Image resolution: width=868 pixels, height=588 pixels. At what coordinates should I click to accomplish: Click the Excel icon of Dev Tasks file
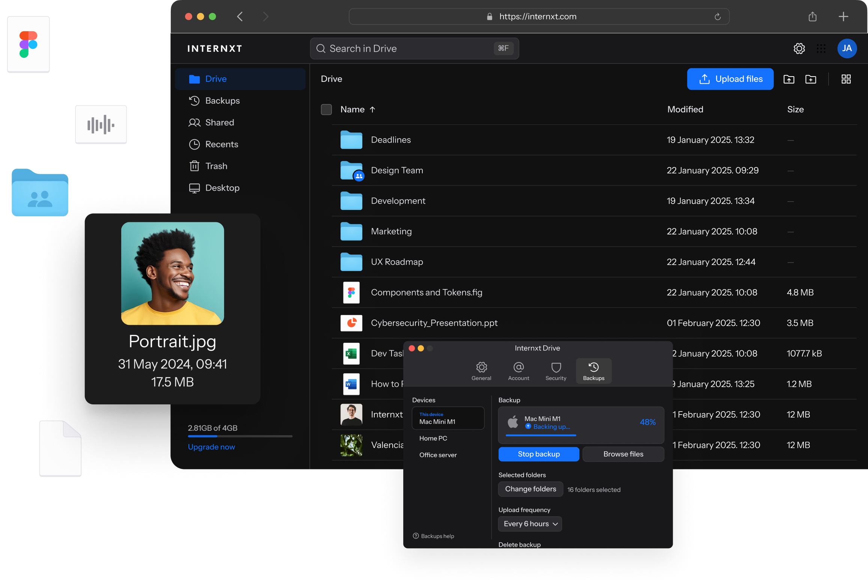click(351, 353)
